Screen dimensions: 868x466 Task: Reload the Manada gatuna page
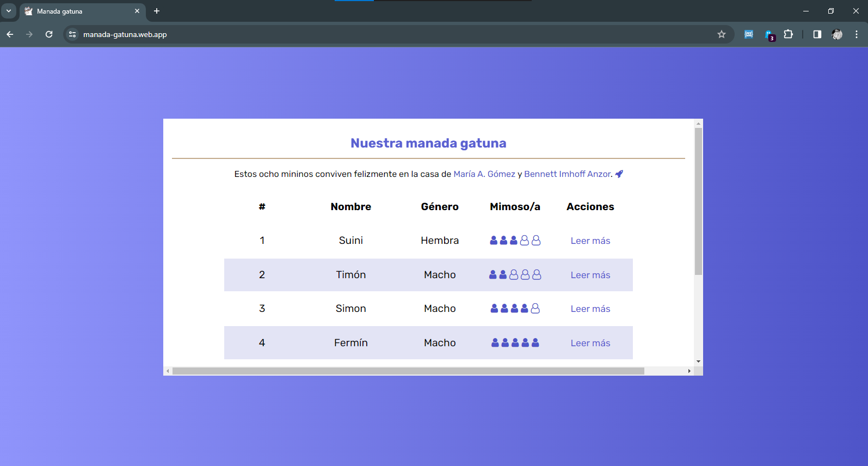click(49, 34)
